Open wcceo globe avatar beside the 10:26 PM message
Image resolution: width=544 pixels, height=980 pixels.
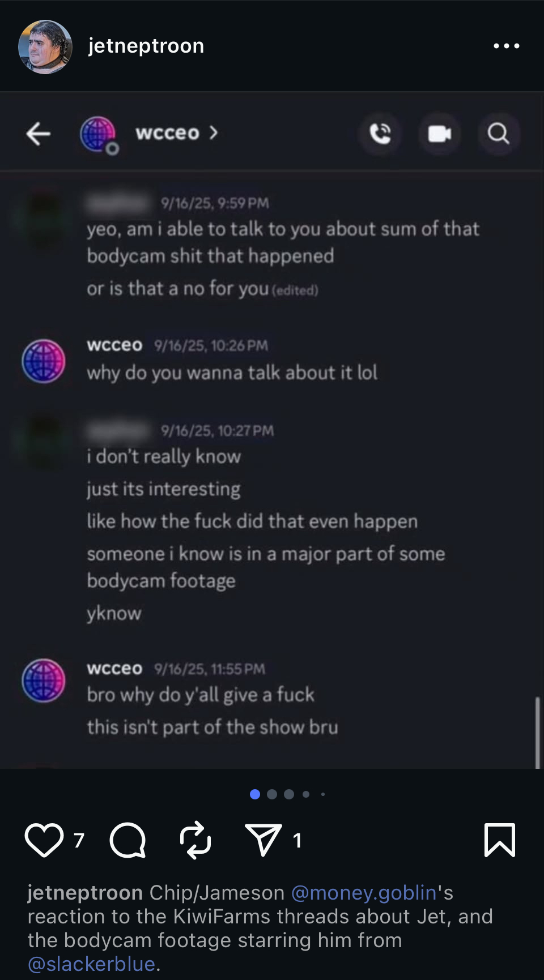point(44,361)
